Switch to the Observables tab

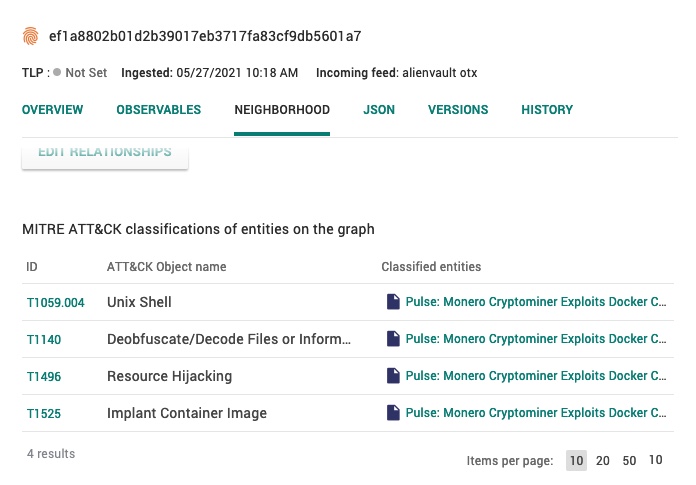(158, 110)
